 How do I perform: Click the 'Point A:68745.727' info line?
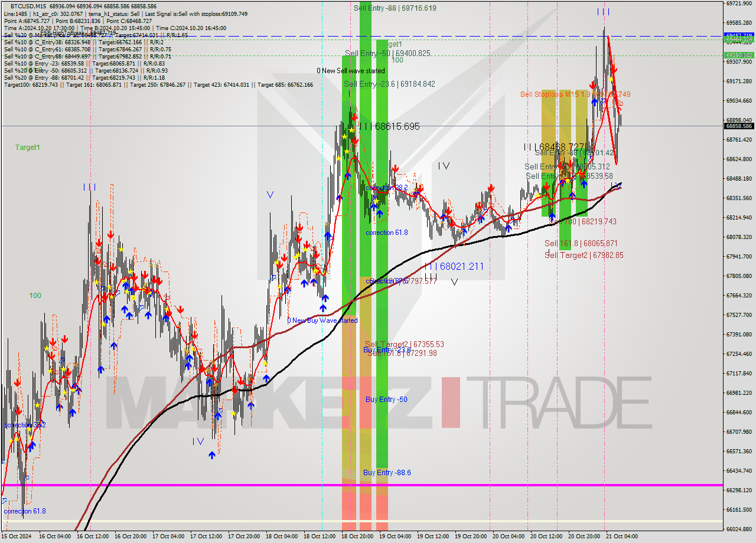(x=28, y=21)
